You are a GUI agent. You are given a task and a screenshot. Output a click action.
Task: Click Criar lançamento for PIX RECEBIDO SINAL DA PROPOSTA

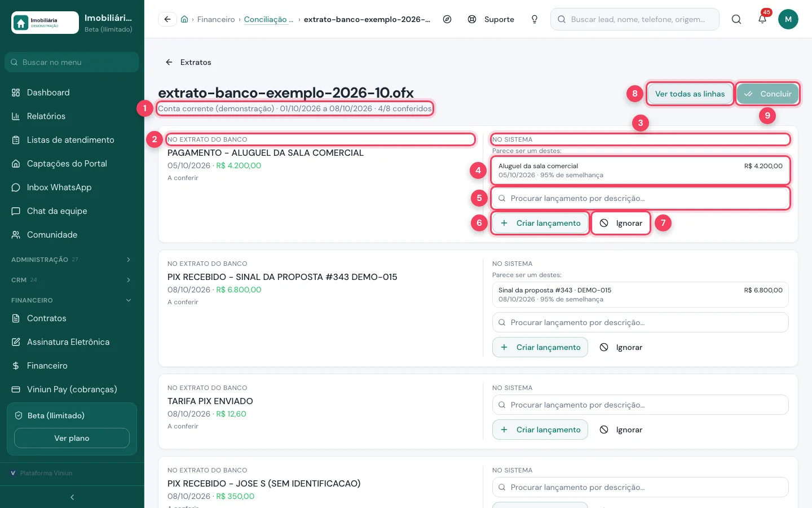pos(540,347)
